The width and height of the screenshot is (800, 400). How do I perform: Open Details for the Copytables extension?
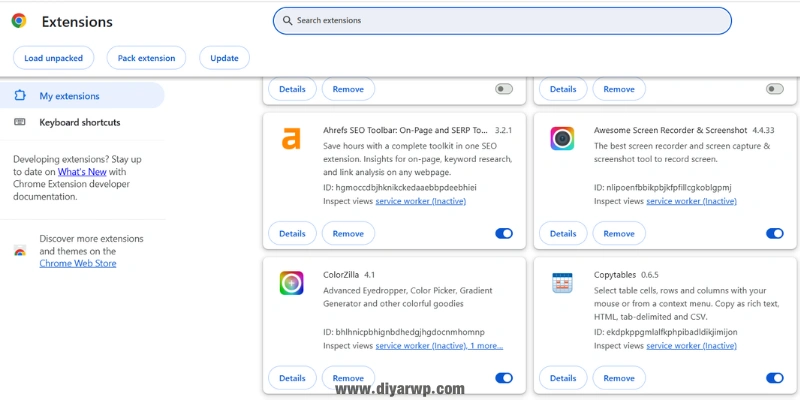click(563, 377)
